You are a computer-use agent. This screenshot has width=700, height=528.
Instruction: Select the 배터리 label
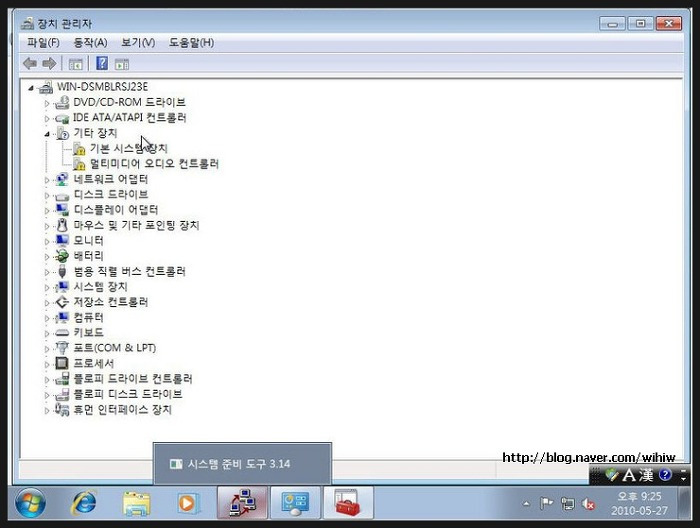pyautogui.click(x=88, y=256)
